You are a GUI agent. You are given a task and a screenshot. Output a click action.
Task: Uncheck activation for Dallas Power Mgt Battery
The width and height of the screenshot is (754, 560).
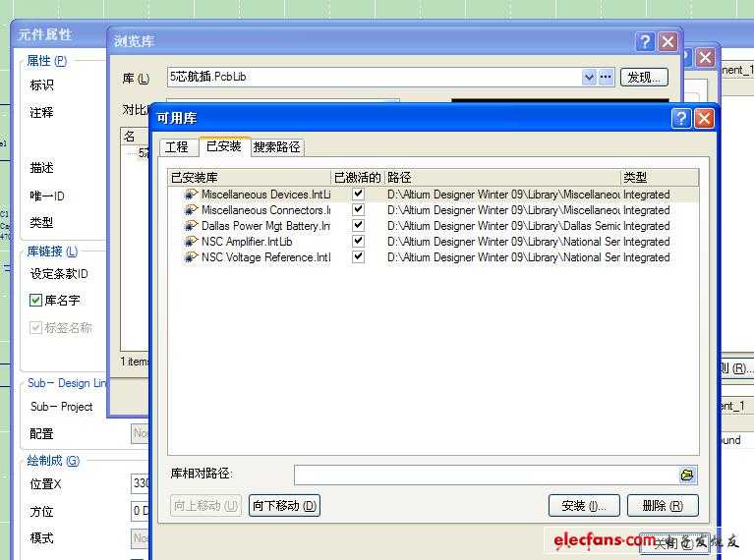point(358,225)
